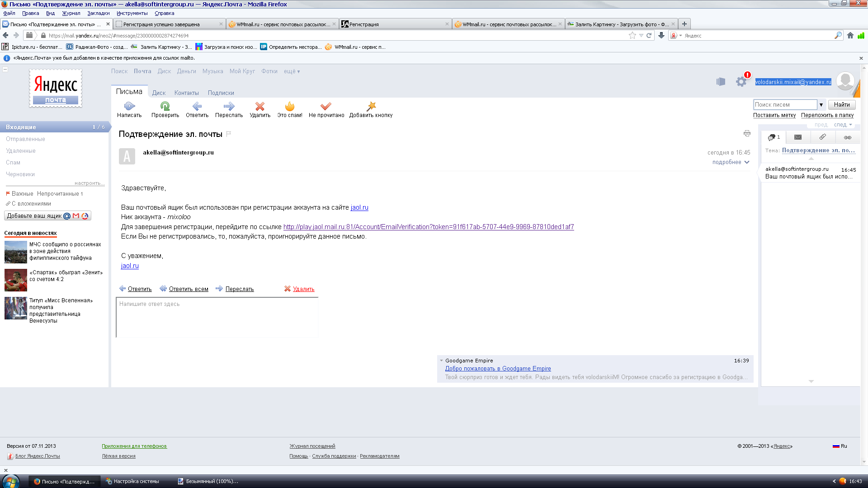
Task: Close the mailto notification bar
Action: [861, 58]
